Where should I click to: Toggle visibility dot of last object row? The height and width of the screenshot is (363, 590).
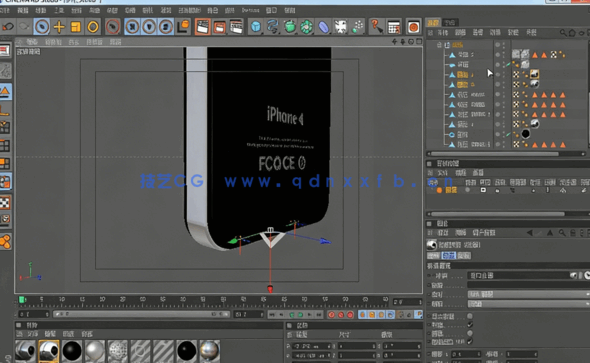tap(497, 144)
